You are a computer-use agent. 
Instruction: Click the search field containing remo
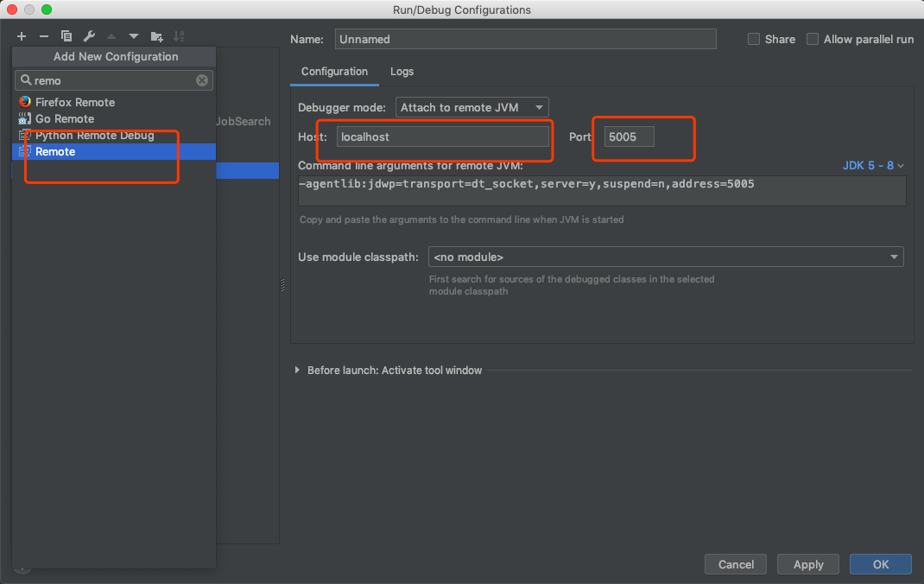[x=114, y=80]
